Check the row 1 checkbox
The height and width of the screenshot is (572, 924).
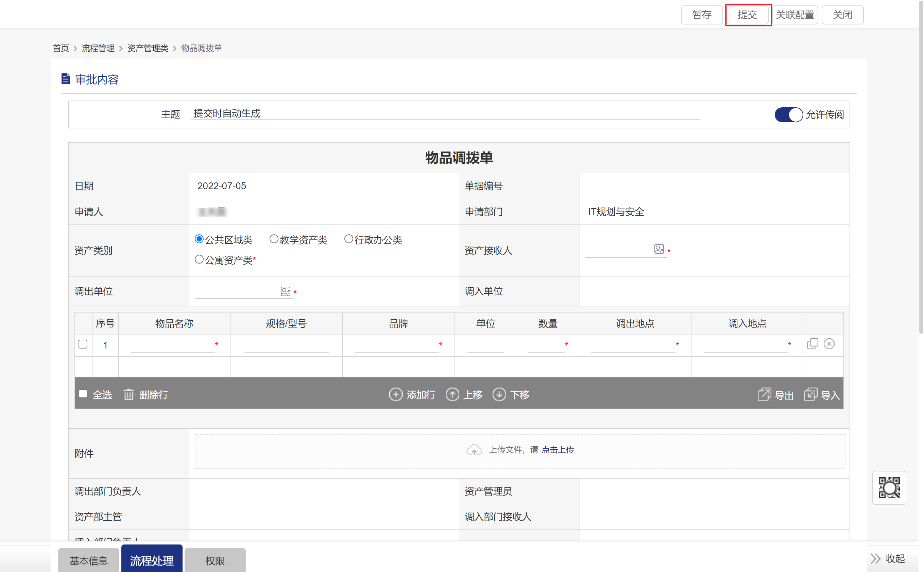click(x=83, y=344)
